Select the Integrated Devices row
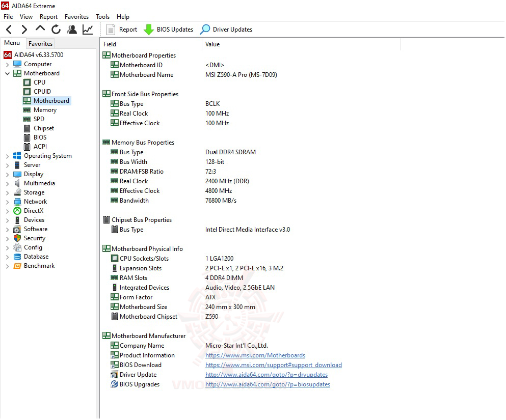 [193, 288]
